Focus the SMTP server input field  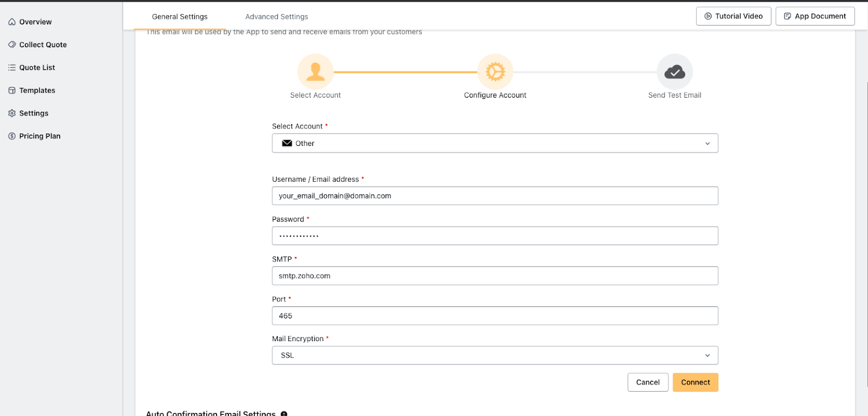click(x=495, y=276)
